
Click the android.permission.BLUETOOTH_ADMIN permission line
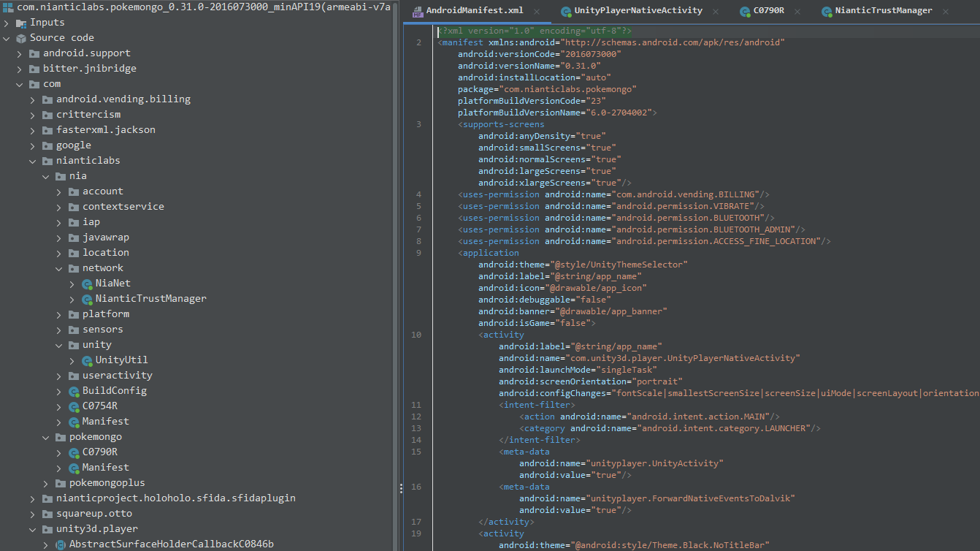(632, 229)
